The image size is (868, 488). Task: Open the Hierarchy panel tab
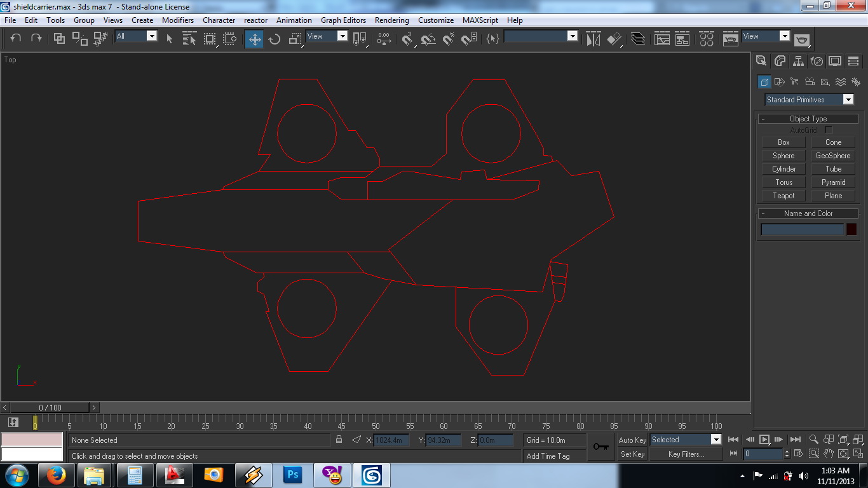click(x=798, y=61)
